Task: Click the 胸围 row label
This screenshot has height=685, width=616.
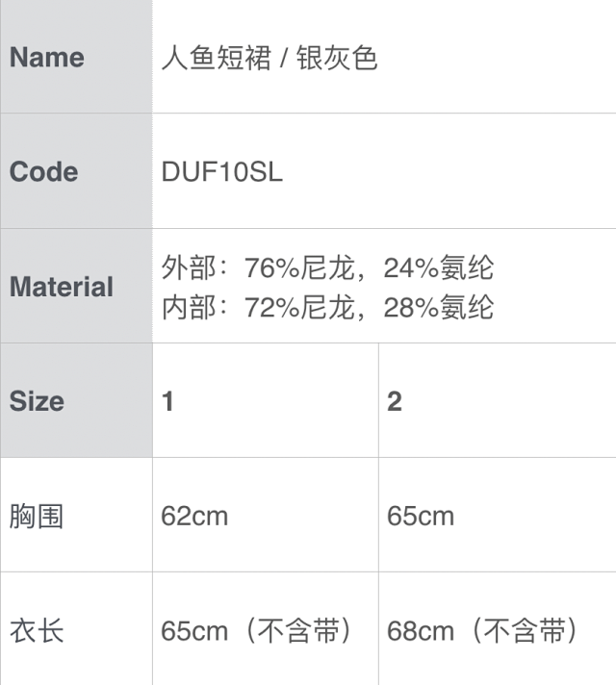Action: click(37, 516)
